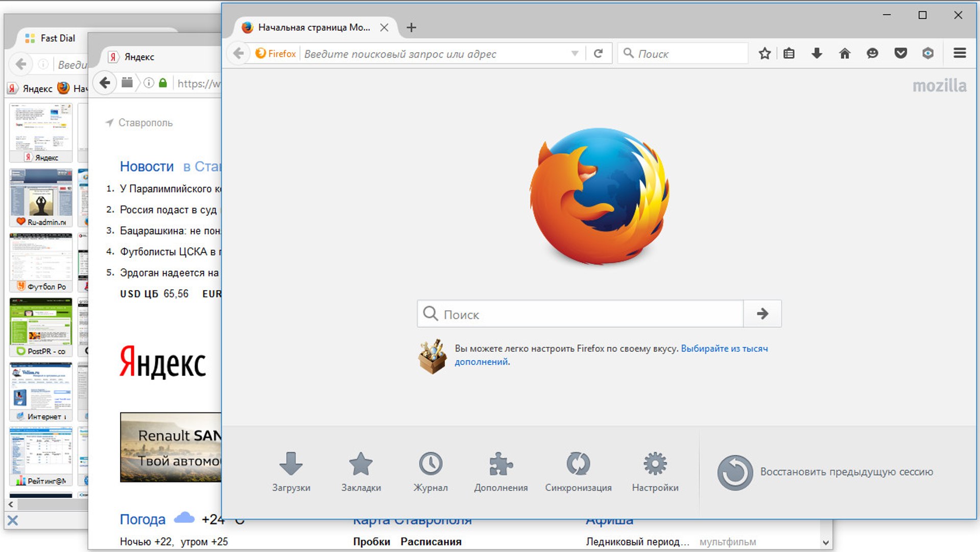Viewport: 980px width, 552px height.
Task: Open the hamburger menu in Firefox
Action: pyautogui.click(x=960, y=53)
